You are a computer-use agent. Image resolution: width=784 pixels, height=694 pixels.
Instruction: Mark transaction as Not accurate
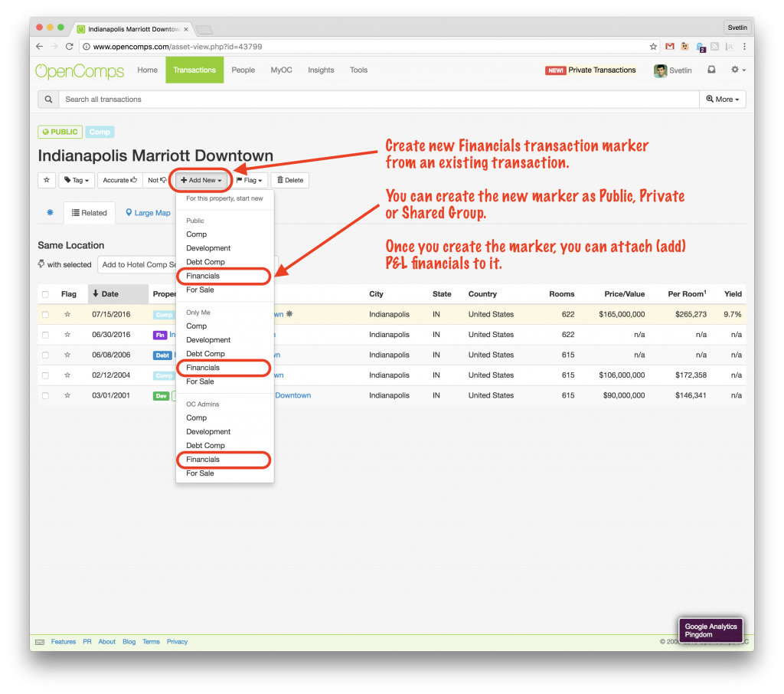(x=157, y=180)
